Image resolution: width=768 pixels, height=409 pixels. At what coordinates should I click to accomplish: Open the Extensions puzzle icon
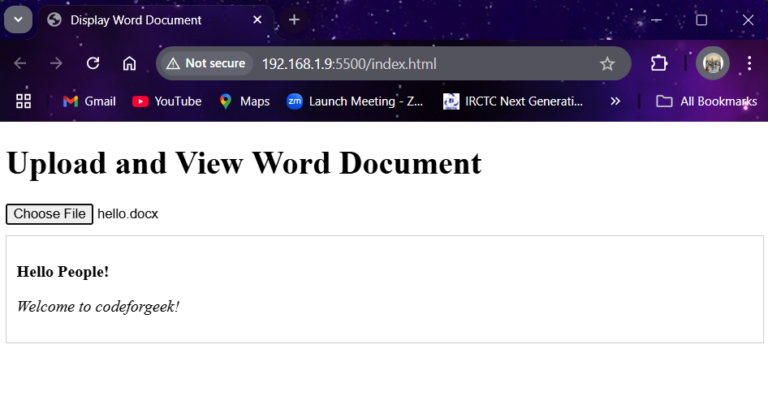click(x=659, y=63)
